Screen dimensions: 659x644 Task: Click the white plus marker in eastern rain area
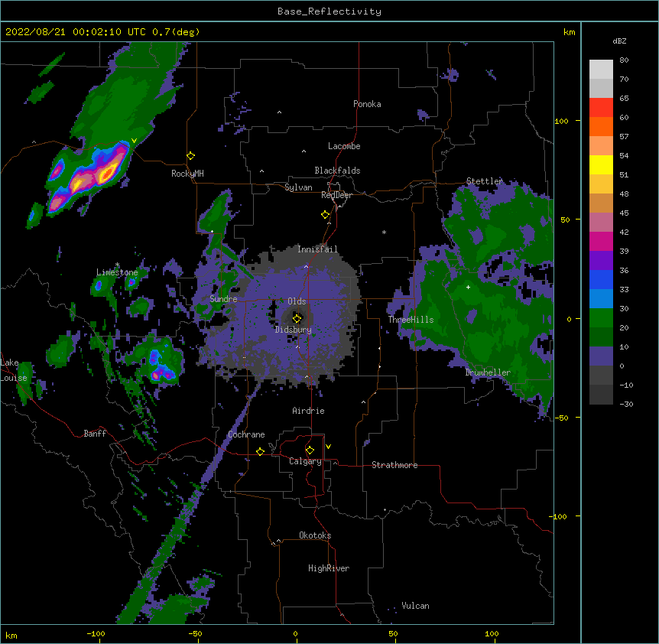468,287
